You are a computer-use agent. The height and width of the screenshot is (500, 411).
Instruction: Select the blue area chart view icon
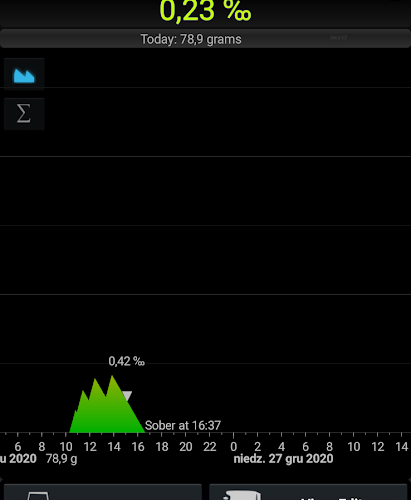tap(24, 74)
